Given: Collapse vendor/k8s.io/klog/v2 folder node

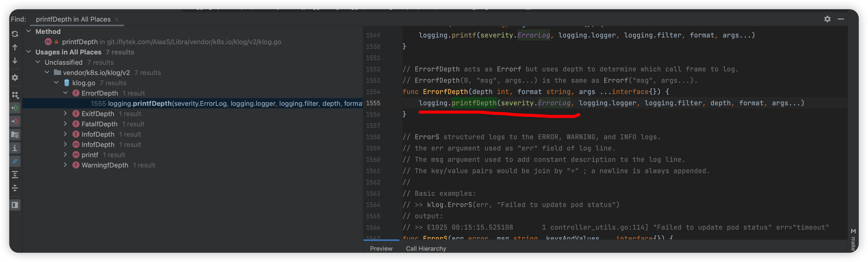Looking at the screenshot, I should coord(47,72).
